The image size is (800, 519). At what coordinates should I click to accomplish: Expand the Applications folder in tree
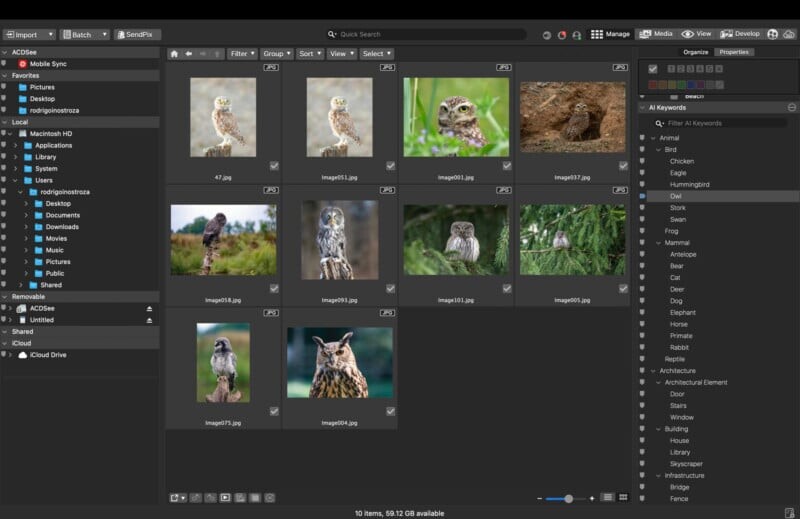click(x=16, y=146)
